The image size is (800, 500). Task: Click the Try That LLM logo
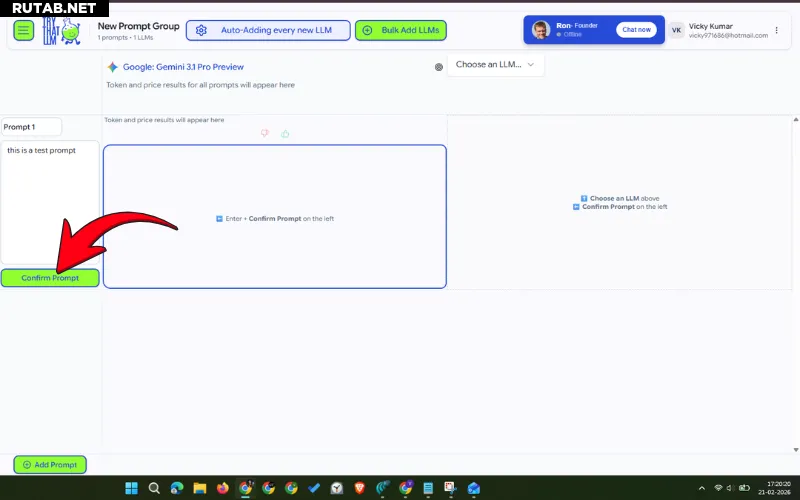(60, 30)
